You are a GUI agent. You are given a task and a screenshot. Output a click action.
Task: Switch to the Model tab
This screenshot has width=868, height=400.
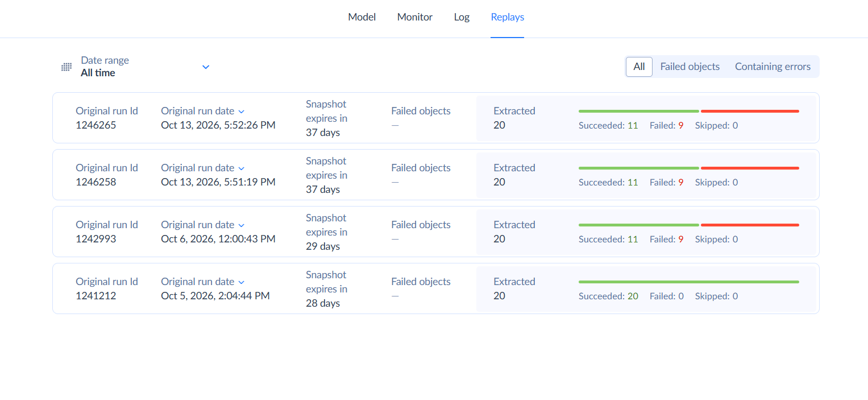362,17
